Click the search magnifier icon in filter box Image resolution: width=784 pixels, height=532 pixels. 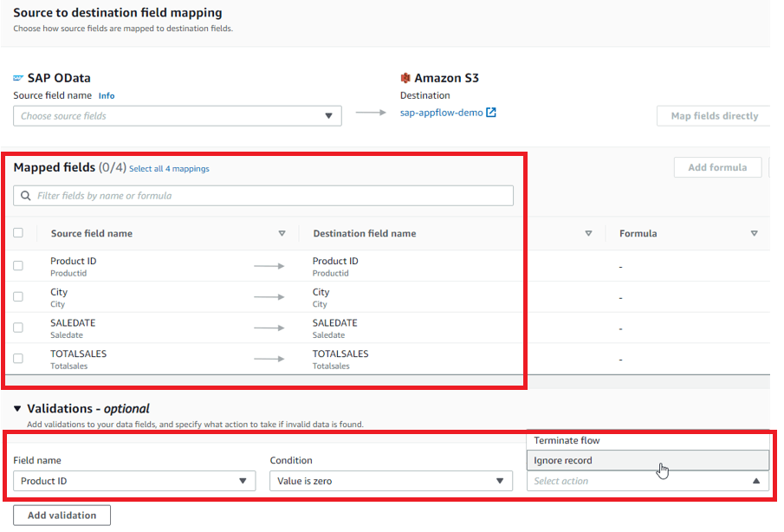[x=25, y=196]
